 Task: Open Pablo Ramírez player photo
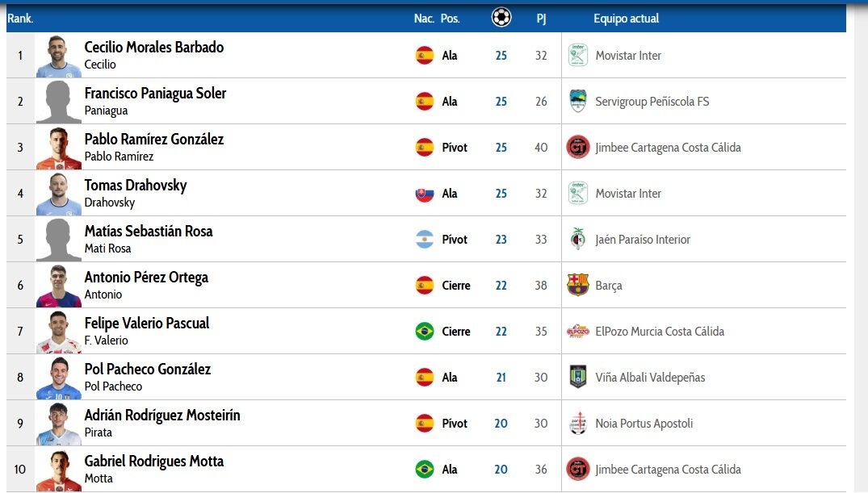click(x=59, y=148)
